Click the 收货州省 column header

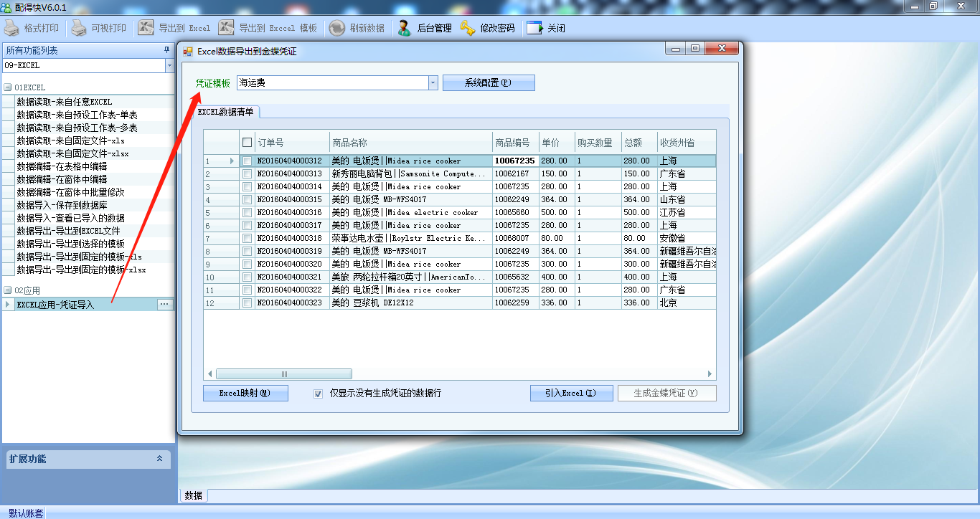point(687,143)
